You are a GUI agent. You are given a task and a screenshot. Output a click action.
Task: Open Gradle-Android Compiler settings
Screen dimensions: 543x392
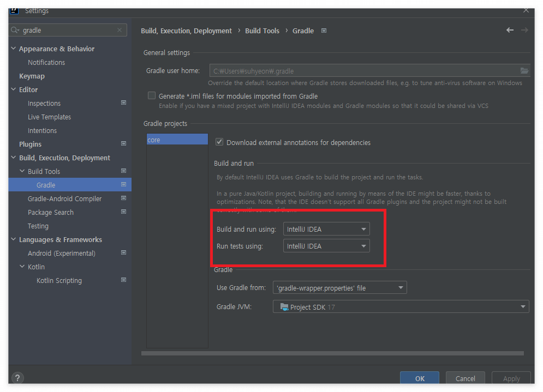point(65,198)
